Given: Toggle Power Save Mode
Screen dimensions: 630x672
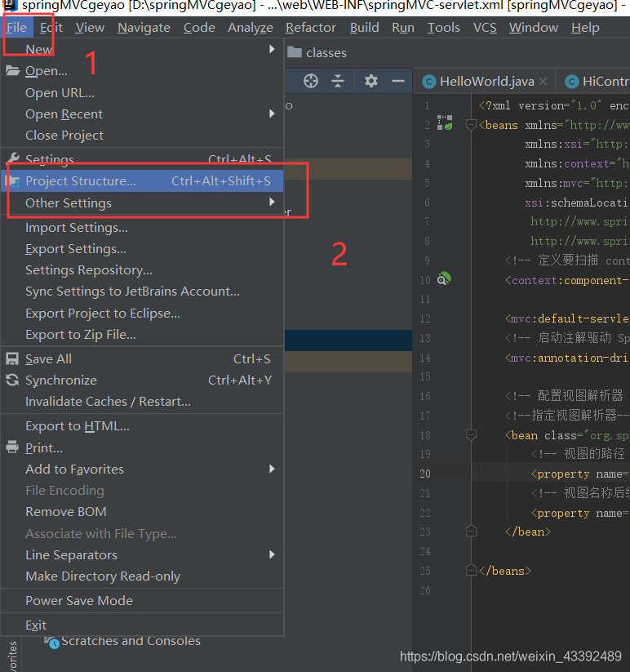Looking at the screenshot, I should click(x=142, y=601).
